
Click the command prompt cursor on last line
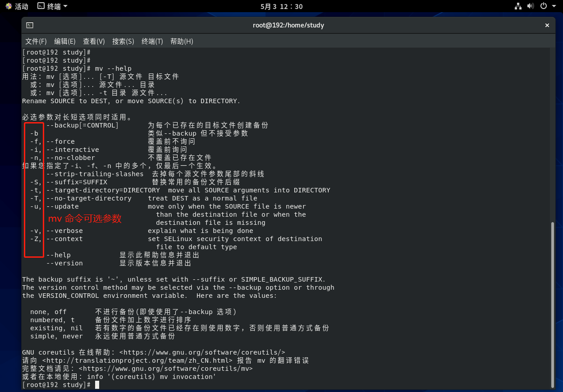[97, 385]
